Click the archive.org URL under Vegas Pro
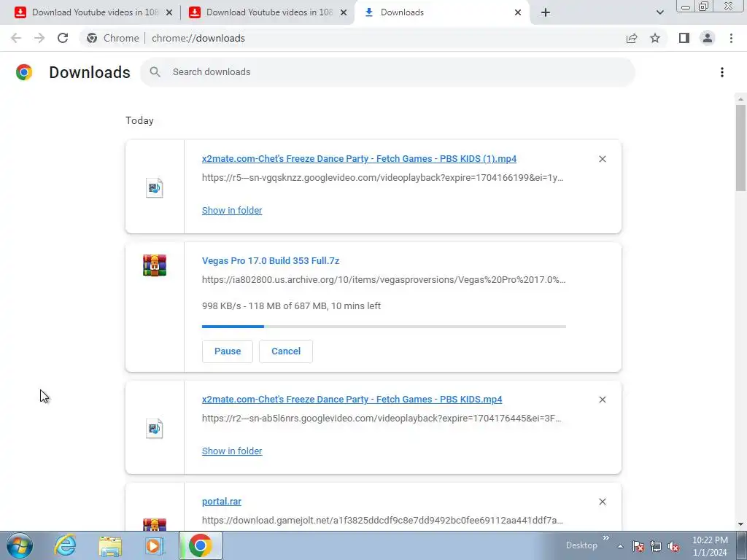 384,279
